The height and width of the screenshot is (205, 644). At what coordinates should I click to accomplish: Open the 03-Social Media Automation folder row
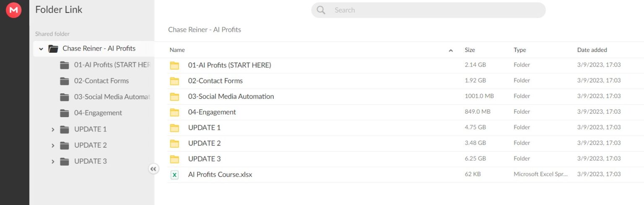point(231,96)
